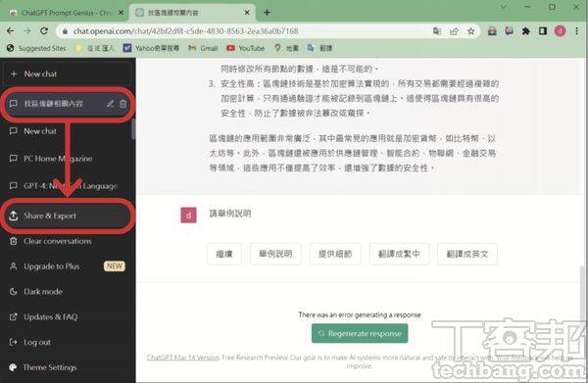
Task: Click the share page icon in address bar
Action: (x=454, y=31)
